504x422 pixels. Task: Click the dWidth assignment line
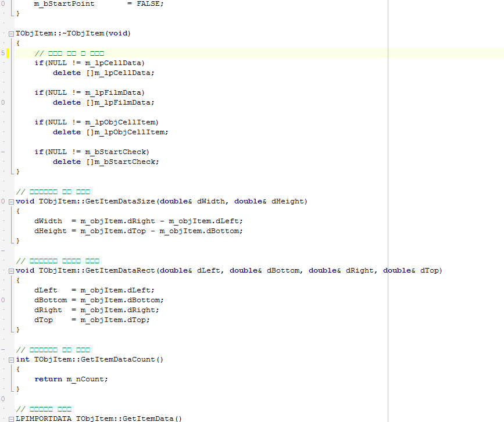click(x=138, y=221)
